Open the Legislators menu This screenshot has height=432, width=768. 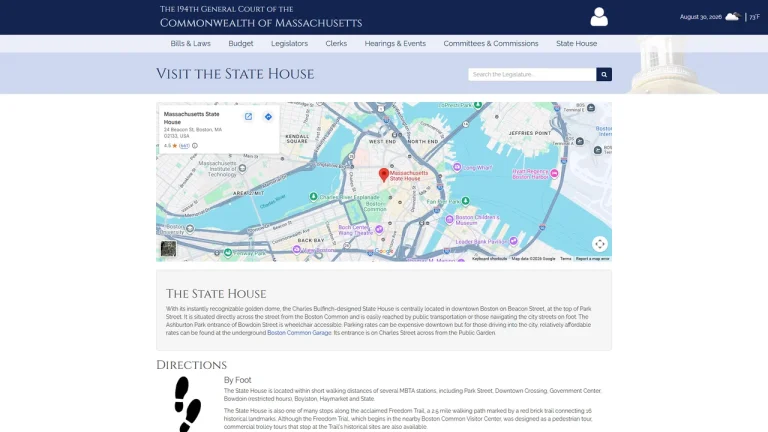289,44
